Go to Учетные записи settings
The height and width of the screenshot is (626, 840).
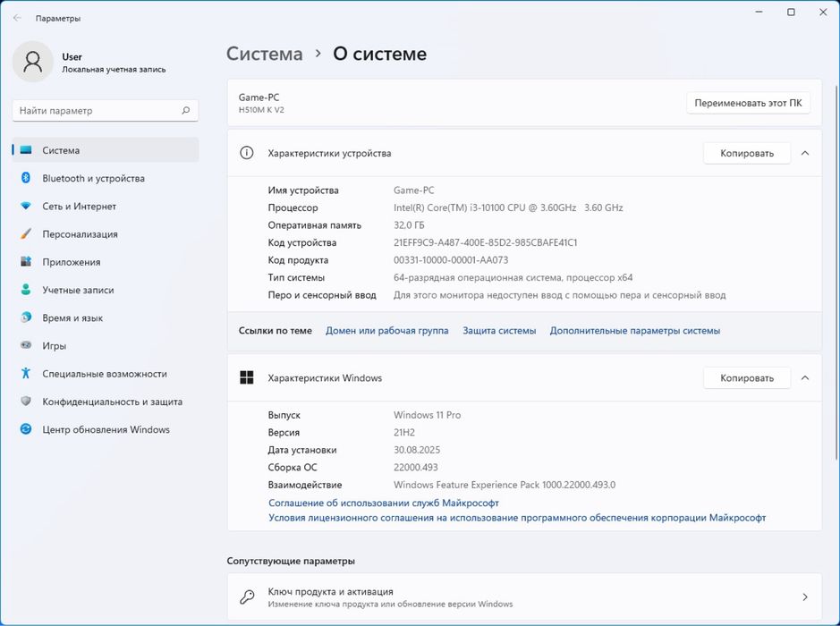point(78,290)
